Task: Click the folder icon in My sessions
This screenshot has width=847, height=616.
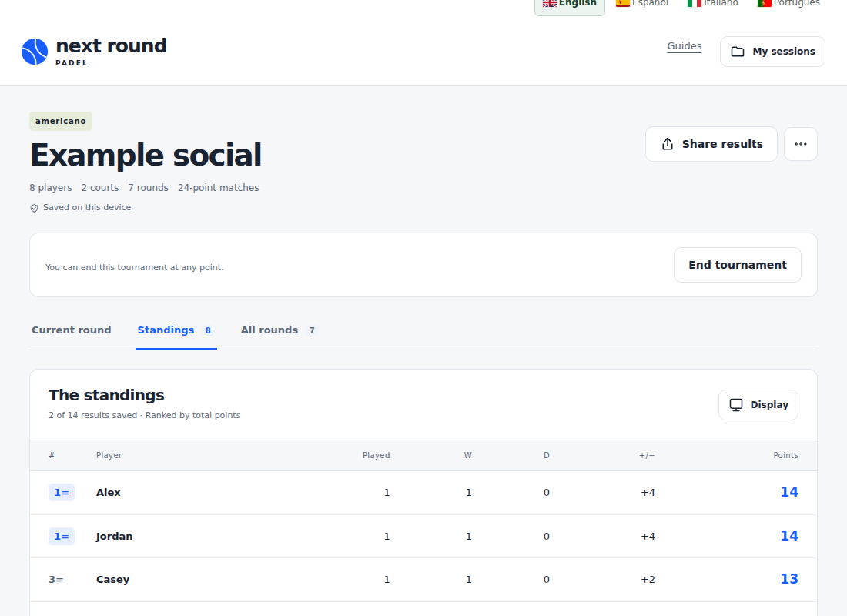Action: point(738,52)
